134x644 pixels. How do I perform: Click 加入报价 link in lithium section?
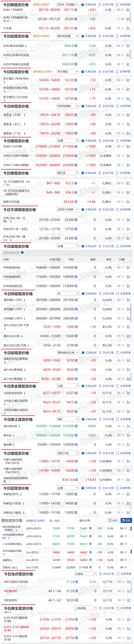(x=54, y=521)
